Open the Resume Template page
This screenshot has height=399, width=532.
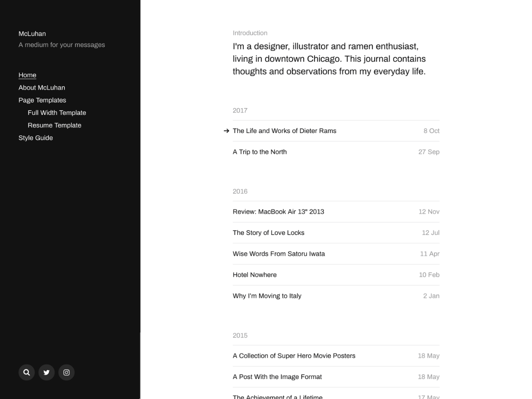point(55,125)
